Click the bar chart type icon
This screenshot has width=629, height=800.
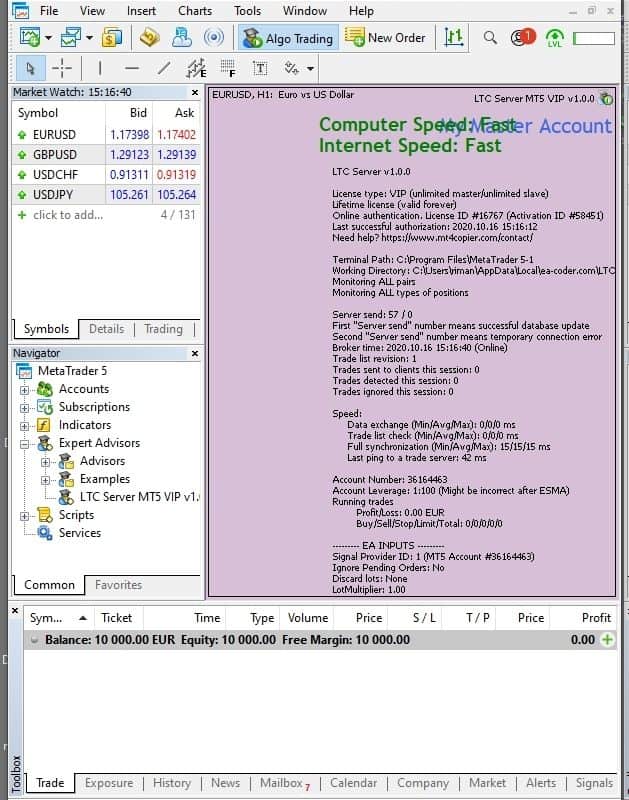453,38
